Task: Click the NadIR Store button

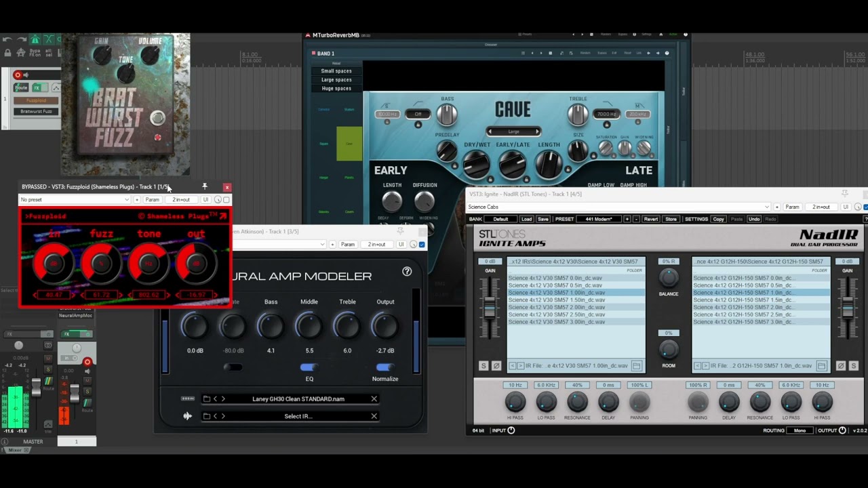Action: (x=671, y=219)
